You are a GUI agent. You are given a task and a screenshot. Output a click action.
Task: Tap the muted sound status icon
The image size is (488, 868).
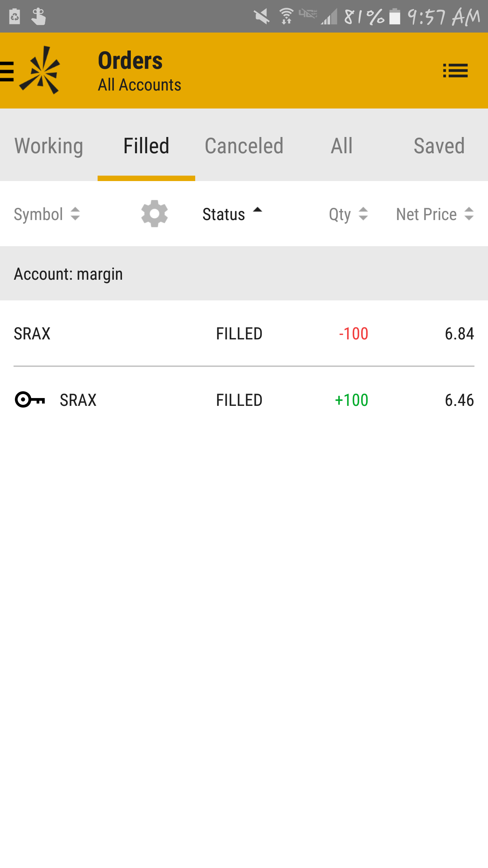(262, 16)
